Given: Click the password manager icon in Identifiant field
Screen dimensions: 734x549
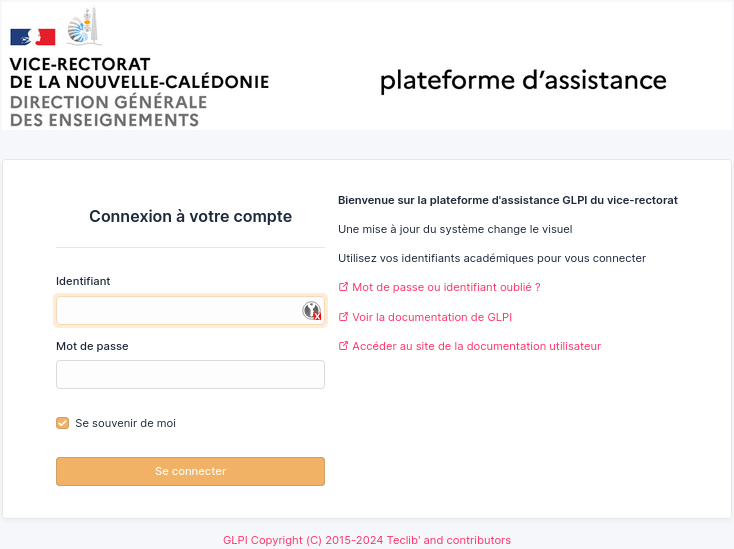Looking at the screenshot, I should tap(312, 311).
